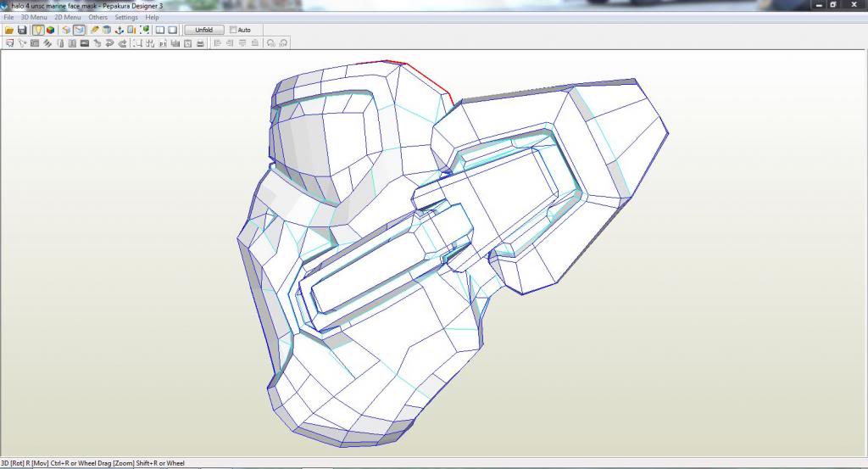
Task: Click the third tool icon in the lower toolbar row
Action: [x=34, y=43]
